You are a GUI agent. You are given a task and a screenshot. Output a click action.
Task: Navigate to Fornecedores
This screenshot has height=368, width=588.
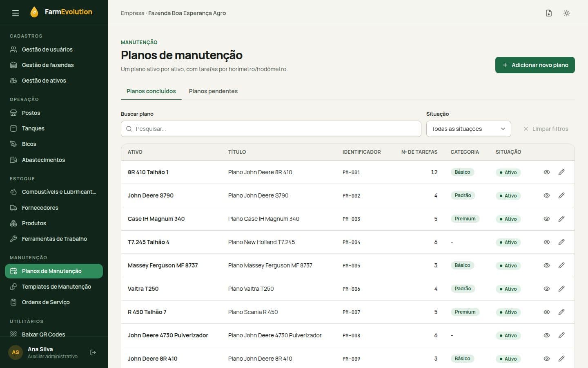[x=54, y=208]
